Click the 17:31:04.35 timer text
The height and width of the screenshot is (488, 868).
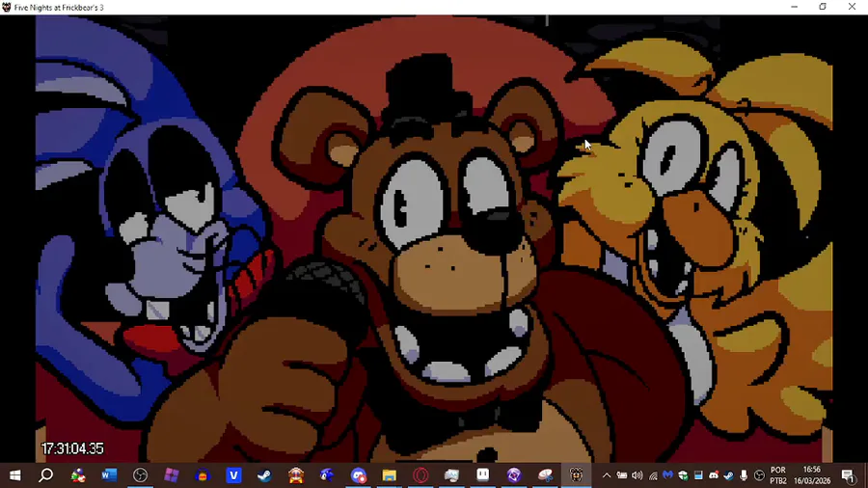tap(72, 448)
